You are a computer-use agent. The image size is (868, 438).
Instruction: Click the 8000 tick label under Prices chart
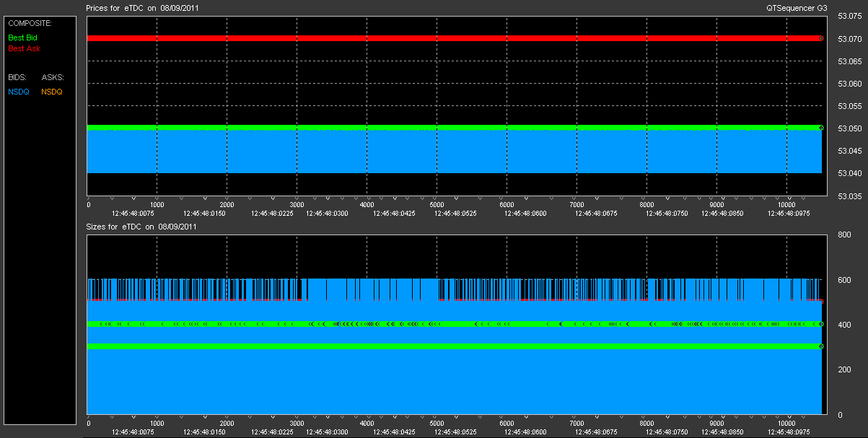pyautogui.click(x=646, y=205)
